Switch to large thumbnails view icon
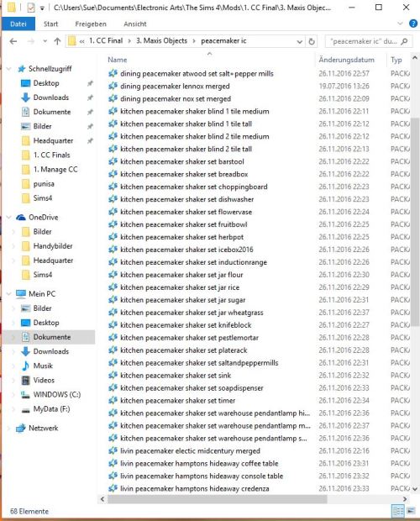The width and height of the screenshot is (420, 521). point(411,510)
